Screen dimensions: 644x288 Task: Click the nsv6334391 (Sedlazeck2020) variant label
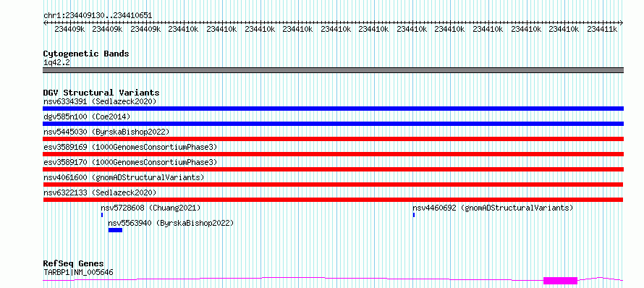100,101
